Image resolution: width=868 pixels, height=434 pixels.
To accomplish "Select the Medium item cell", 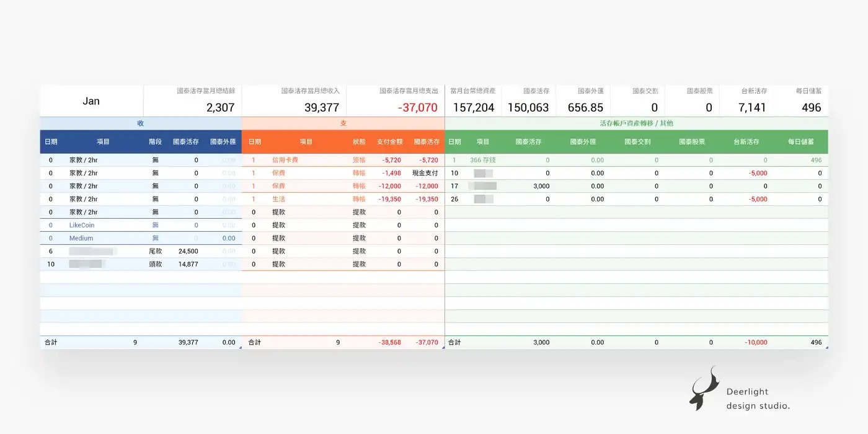I will click(x=81, y=238).
